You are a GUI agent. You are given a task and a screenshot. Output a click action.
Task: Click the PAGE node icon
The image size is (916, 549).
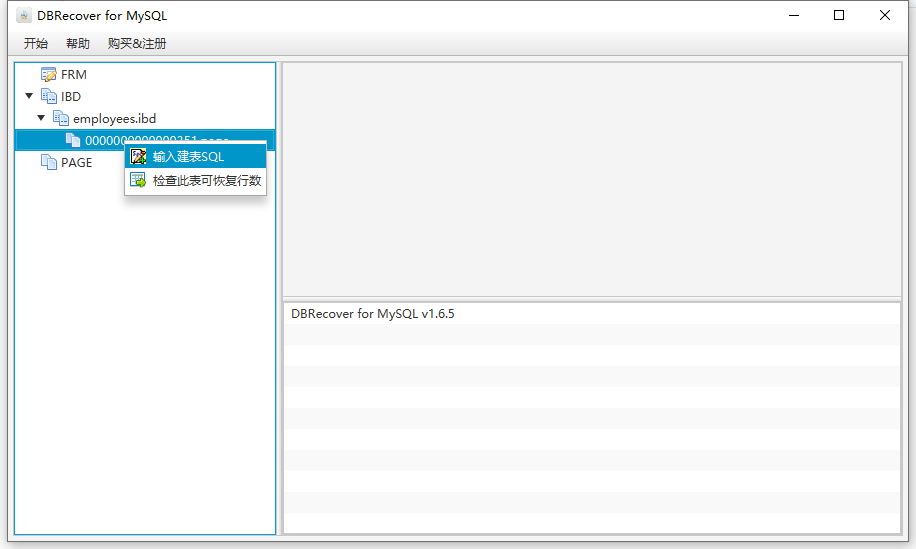[x=48, y=162]
